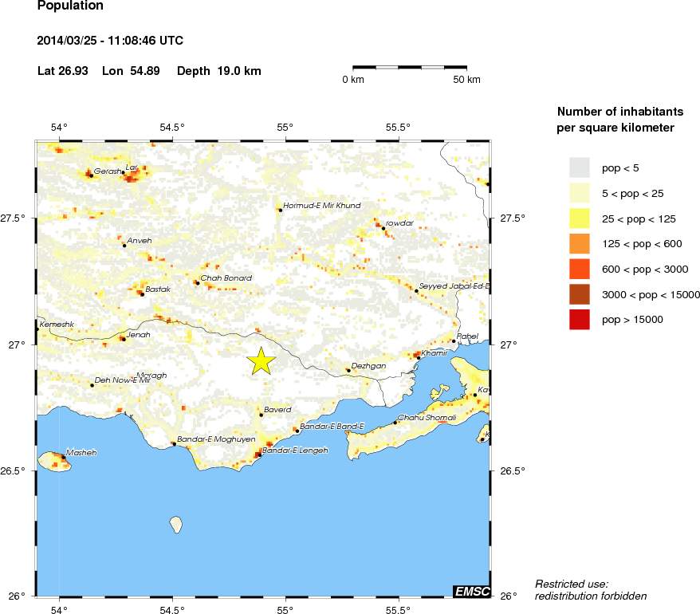Click the 'Chahu Shomali' label on the island

pyautogui.click(x=427, y=418)
